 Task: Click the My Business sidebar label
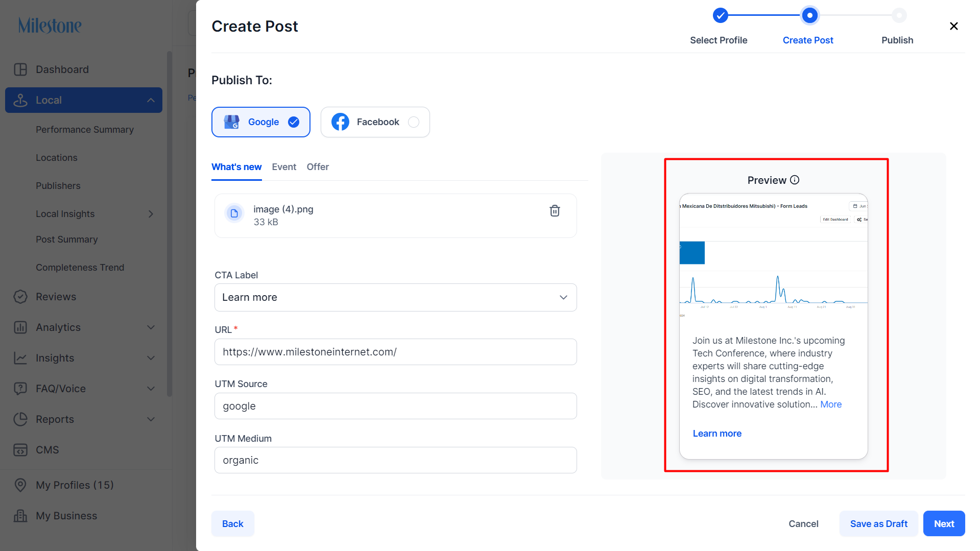[x=66, y=516]
